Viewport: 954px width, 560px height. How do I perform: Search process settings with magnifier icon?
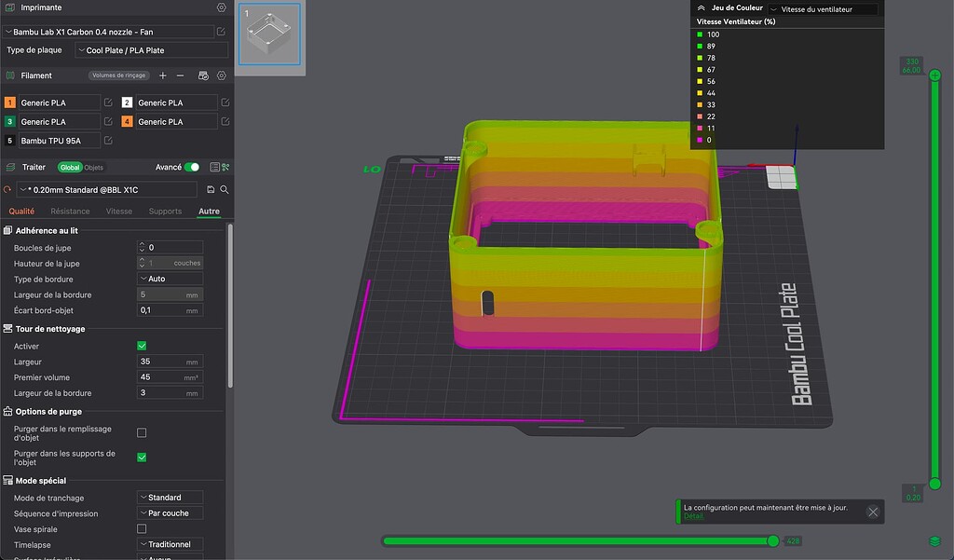[x=225, y=190]
